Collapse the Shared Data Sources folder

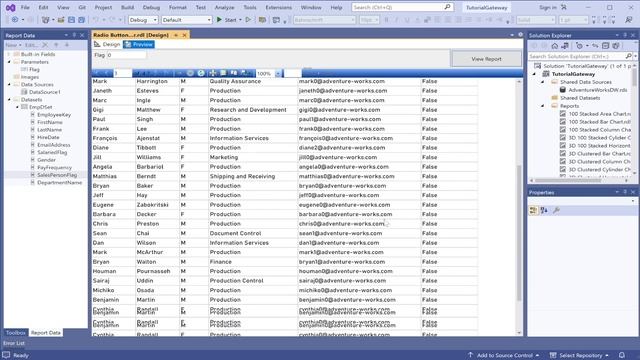[543, 82]
